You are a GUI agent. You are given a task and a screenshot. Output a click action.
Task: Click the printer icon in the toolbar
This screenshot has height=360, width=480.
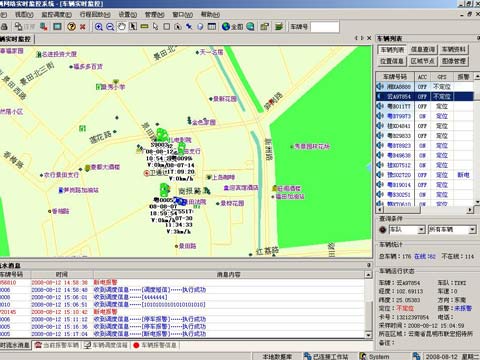click(4, 26)
